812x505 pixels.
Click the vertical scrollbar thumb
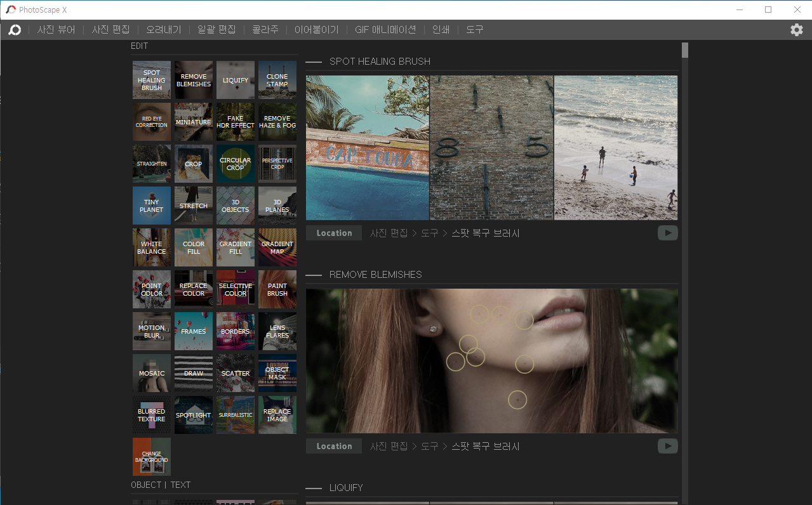pos(685,50)
